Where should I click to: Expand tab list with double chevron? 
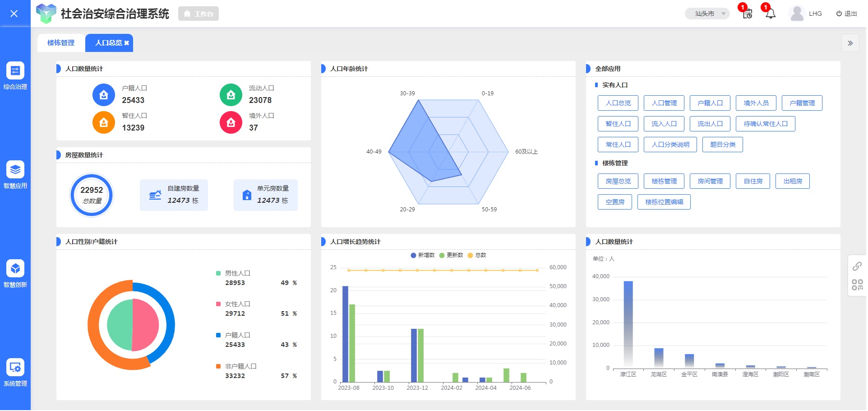pos(850,43)
